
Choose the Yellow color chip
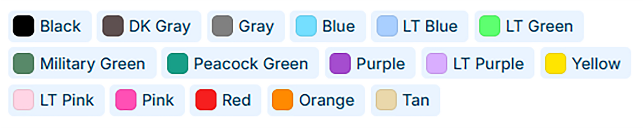click(586, 63)
